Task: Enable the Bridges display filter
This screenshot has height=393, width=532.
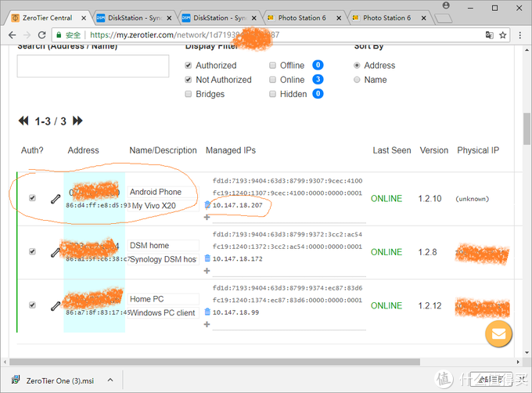Action: click(188, 94)
